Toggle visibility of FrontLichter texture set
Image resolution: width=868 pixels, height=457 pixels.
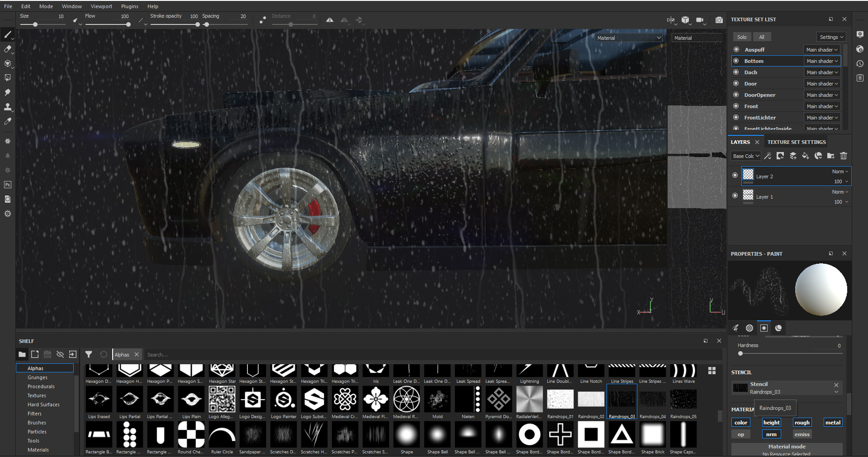[x=736, y=118]
